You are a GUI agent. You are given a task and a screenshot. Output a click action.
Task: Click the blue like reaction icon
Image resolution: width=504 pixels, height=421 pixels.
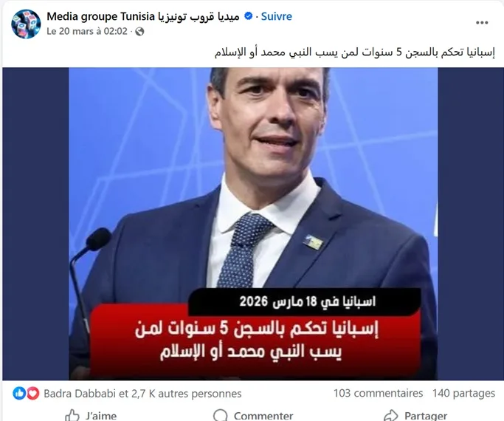(x=19, y=394)
